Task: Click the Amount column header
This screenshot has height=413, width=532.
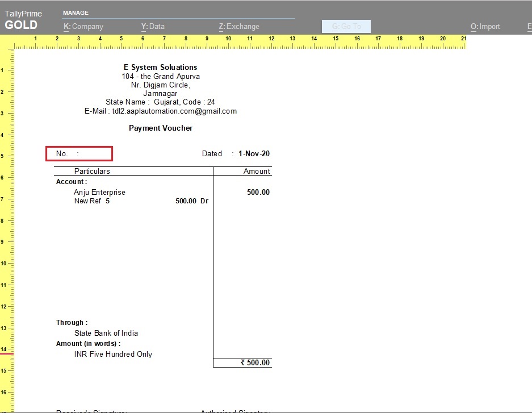Action: click(257, 171)
